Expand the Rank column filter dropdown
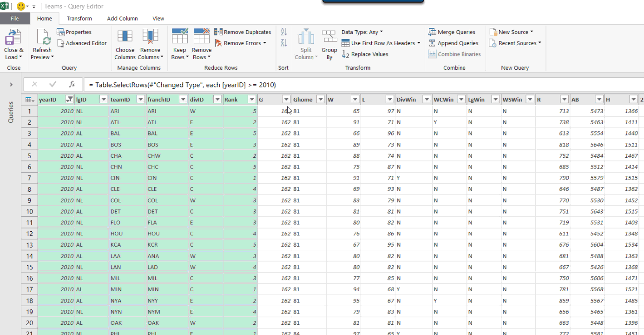 click(x=252, y=100)
